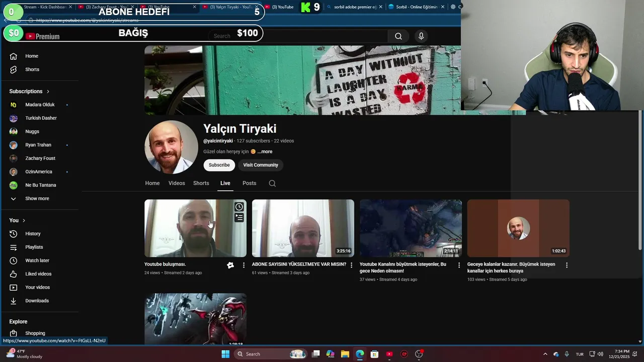Open OzinAmerica channel in subscriptions

pos(39,171)
